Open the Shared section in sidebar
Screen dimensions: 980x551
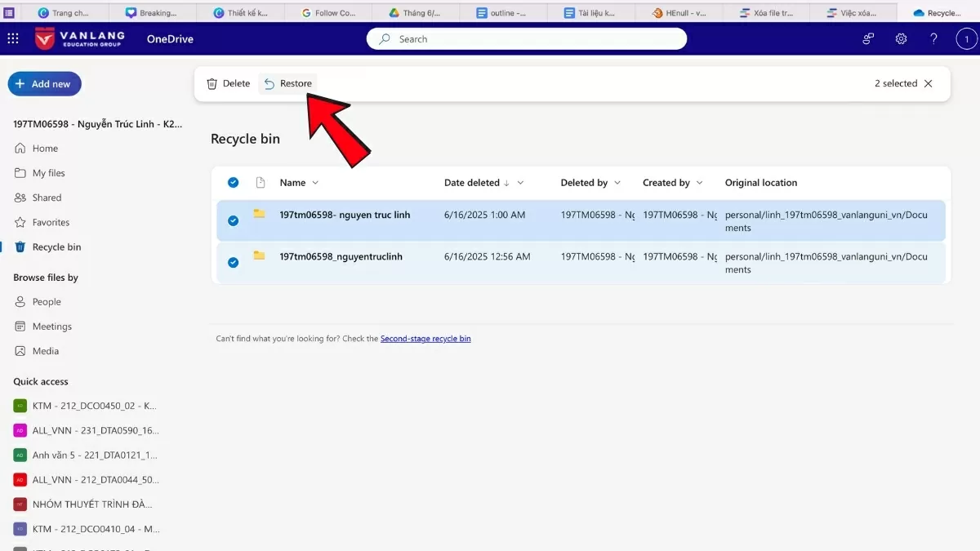46,197
